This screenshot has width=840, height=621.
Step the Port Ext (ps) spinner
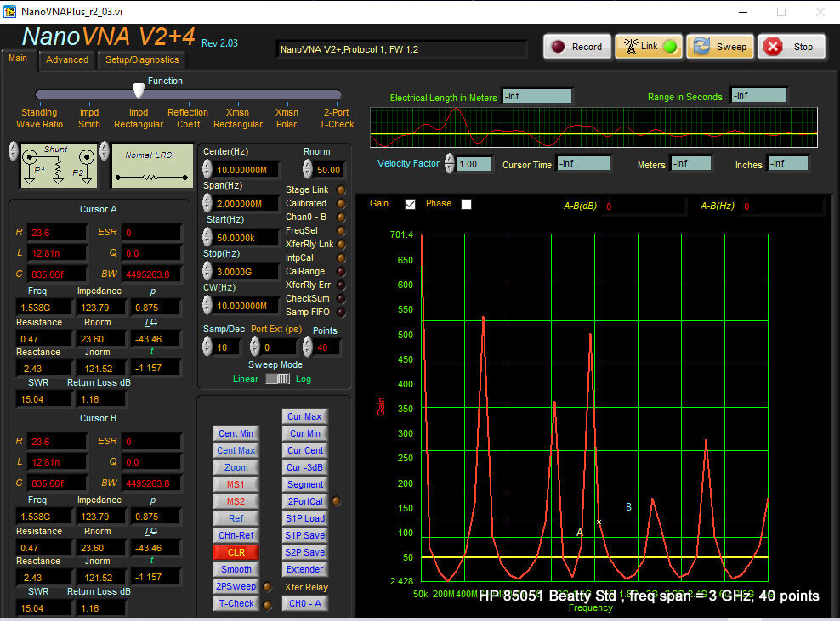(x=255, y=347)
